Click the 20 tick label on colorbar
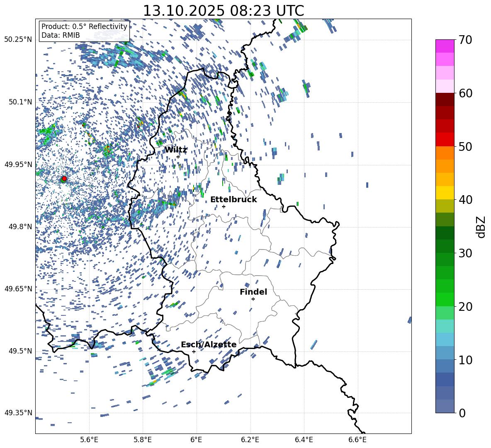Viewport: 491px width, 448px height. click(x=466, y=307)
